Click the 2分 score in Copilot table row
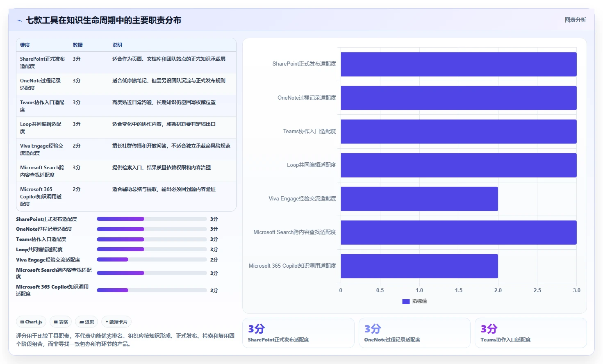Viewport: 603px width, 364px height. (77, 189)
